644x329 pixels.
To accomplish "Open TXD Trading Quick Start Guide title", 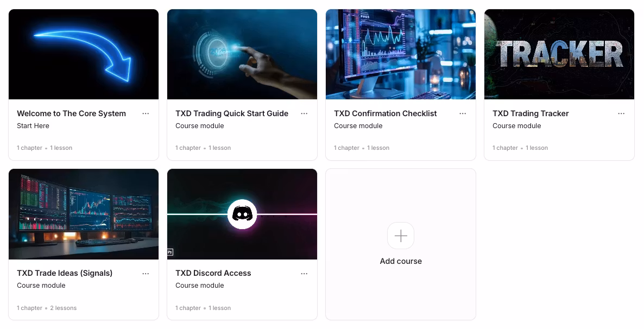I will click(232, 114).
